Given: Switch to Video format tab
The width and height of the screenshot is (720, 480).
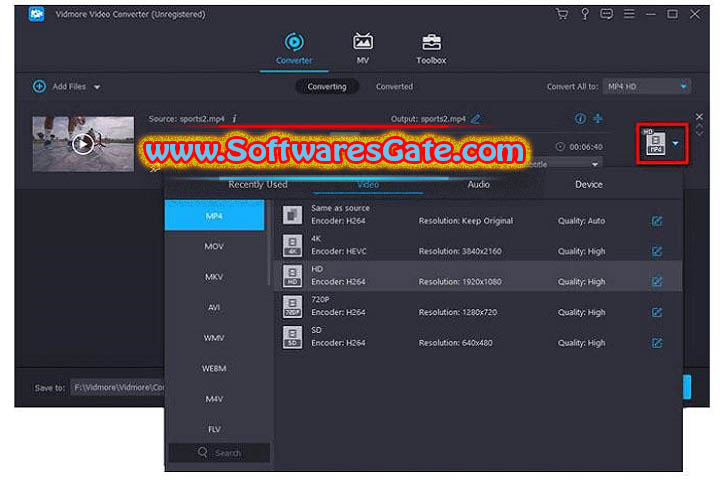Looking at the screenshot, I should pos(368,184).
